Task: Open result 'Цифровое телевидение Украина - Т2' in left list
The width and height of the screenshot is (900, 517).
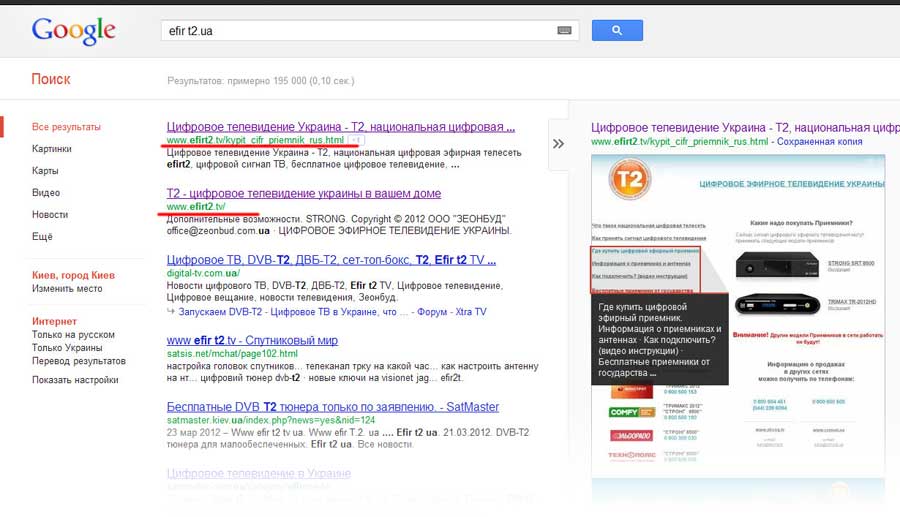Action: [x=340, y=127]
